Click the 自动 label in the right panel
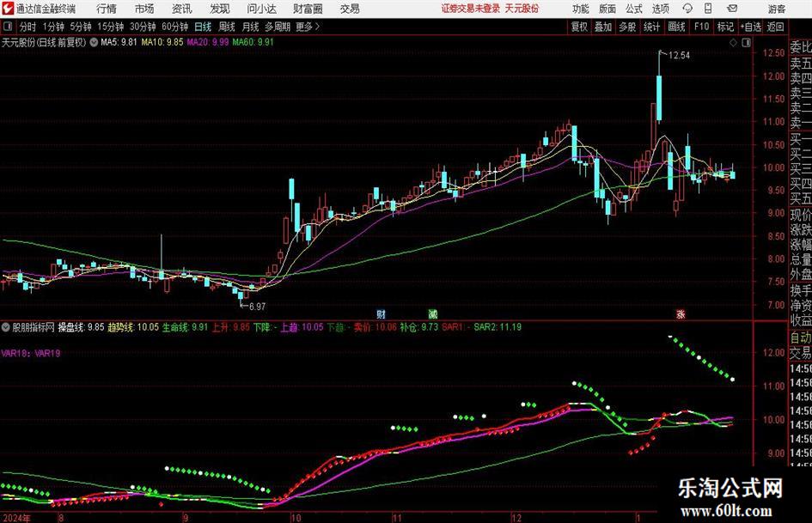The image size is (812, 523). coord(800,338)
